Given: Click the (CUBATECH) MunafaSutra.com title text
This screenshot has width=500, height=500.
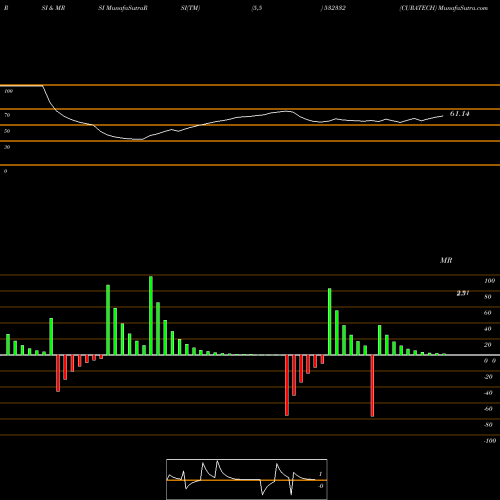Looking at the screenshot, I should tap(444, 8).
